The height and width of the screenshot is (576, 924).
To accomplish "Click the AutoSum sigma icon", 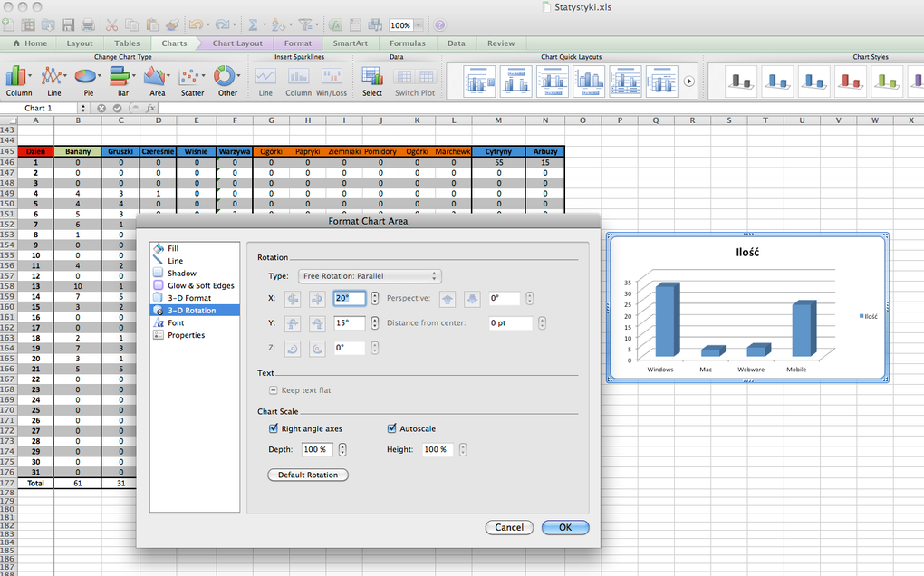I will point(253,25).
